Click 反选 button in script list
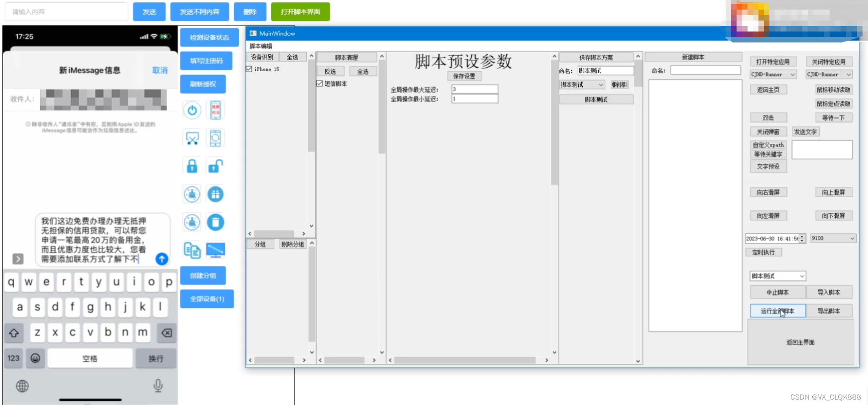Viewport: 868px width, 405px height. (330, 72)
